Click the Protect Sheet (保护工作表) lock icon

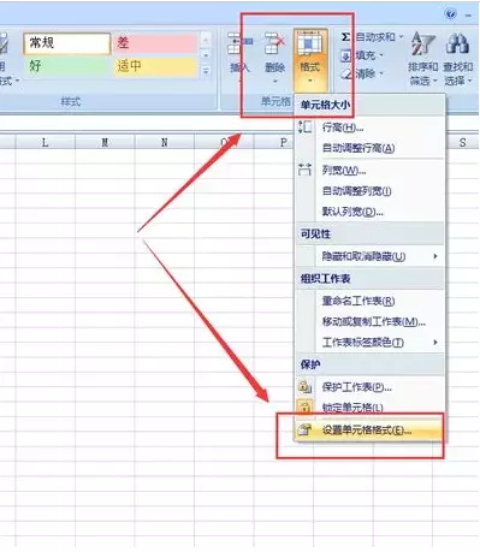tap(305, 387)
